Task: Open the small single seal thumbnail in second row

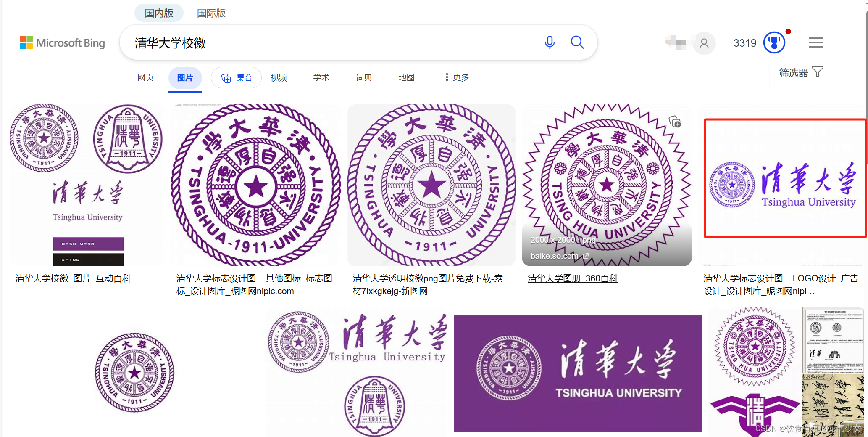Action: pyautogui.click(x=134, y=373)
